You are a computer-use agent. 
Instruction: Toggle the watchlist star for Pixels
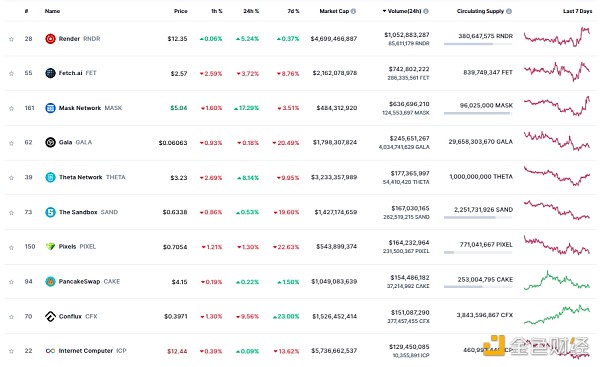pos(11,247)
